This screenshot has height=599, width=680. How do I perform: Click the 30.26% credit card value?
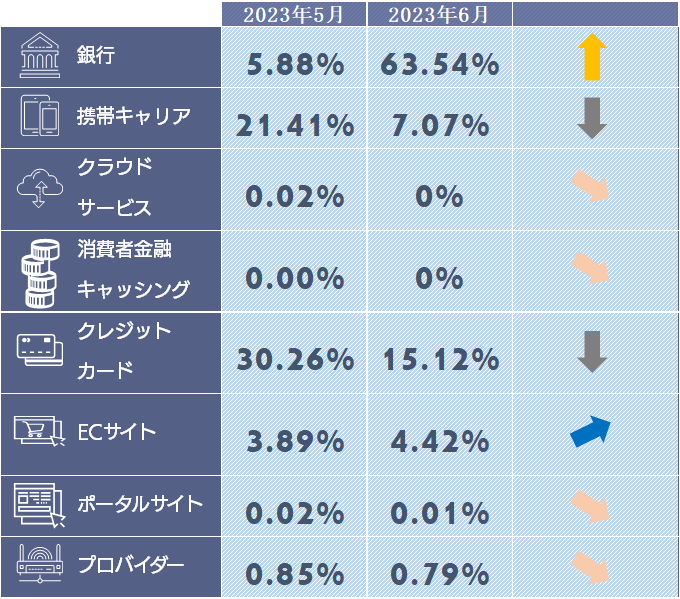(294, 359)
